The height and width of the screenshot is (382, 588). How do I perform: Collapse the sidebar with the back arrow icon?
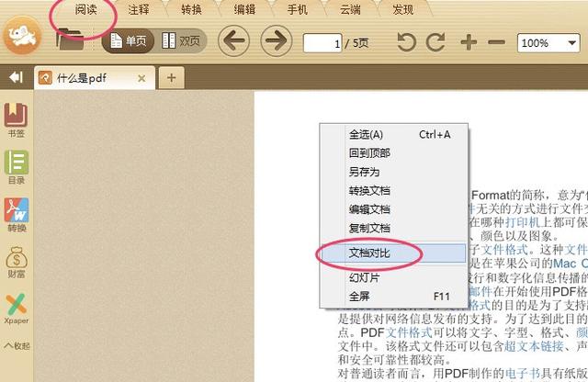(x=17, y=78)
